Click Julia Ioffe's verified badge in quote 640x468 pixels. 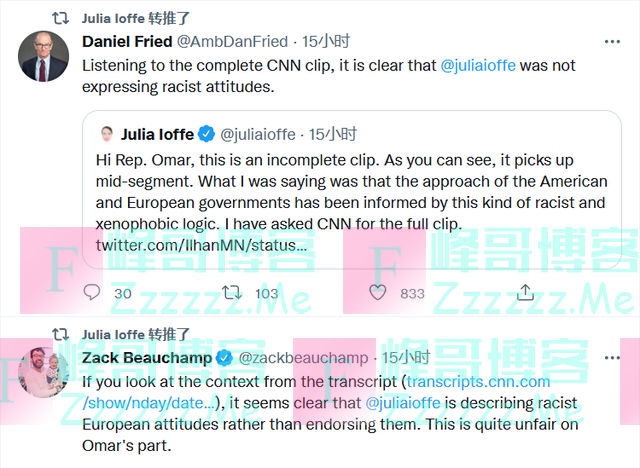click(206, 134)
